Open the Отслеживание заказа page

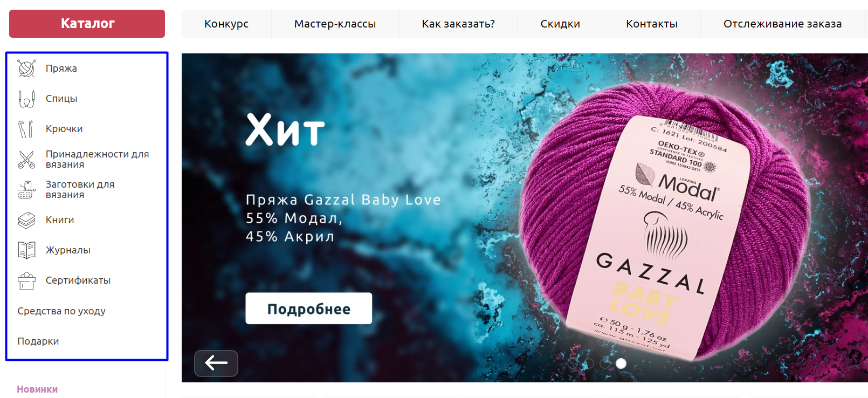782,24
